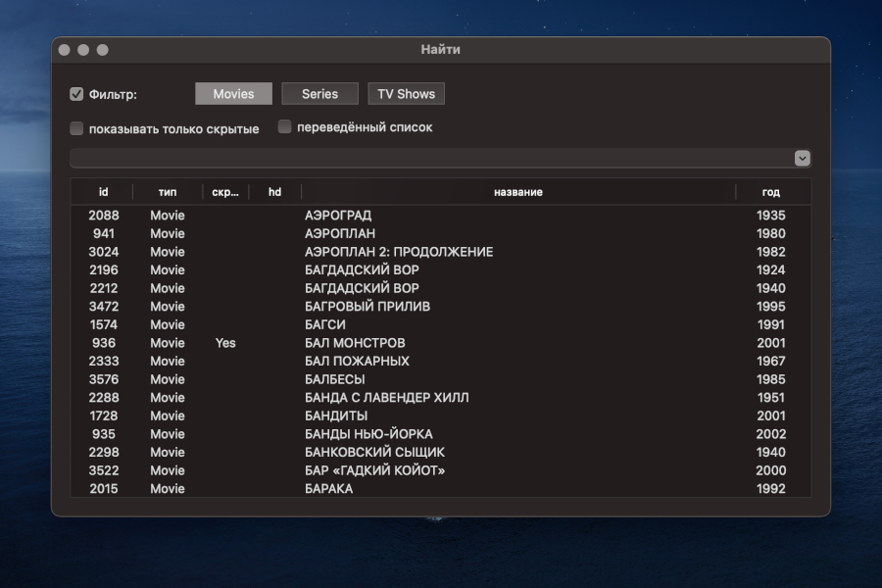
Task: Enable показывать только скрытые checkbox
Action: pos(76,128)
